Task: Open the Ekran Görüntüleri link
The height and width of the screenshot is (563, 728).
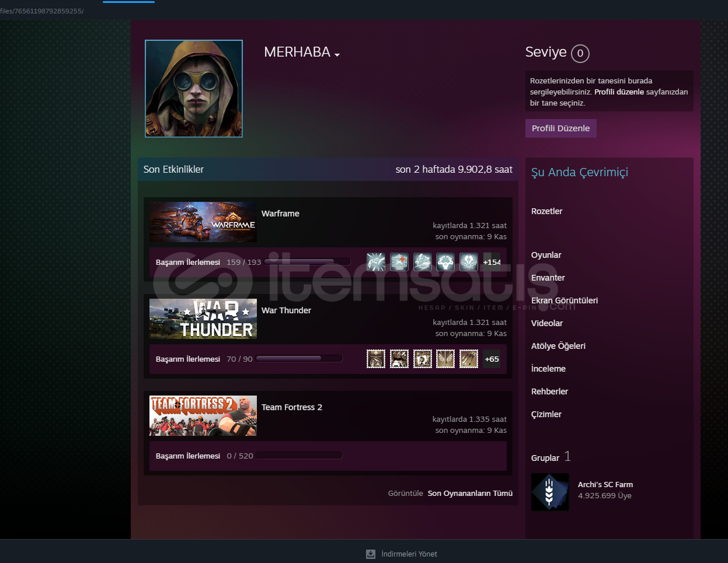Action: tap(564, 300)
